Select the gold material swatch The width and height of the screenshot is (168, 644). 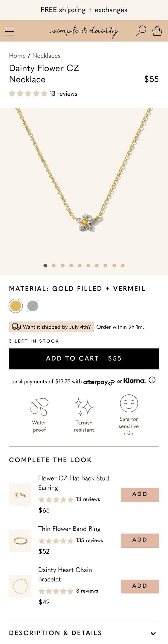16,306
